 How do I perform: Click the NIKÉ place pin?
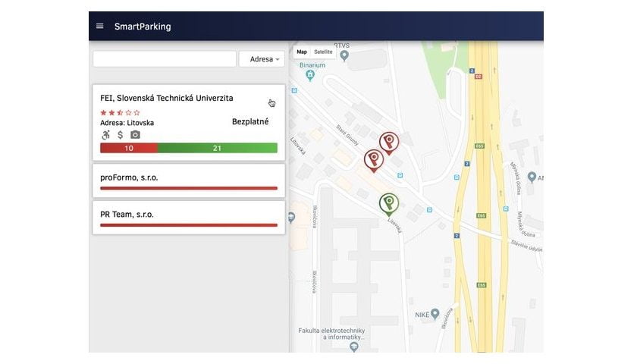click(x=435, y=313)
